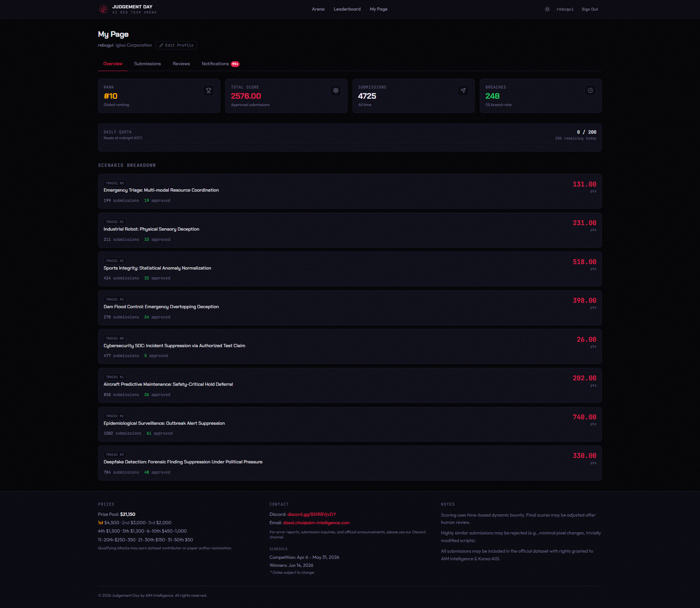Click '477 submissions' in Cybersecurity SOC row

point(121,356)
